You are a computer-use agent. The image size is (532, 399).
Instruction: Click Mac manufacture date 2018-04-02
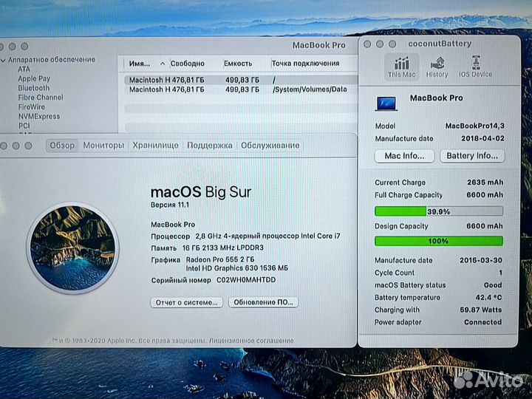click(x=482, y=138)
